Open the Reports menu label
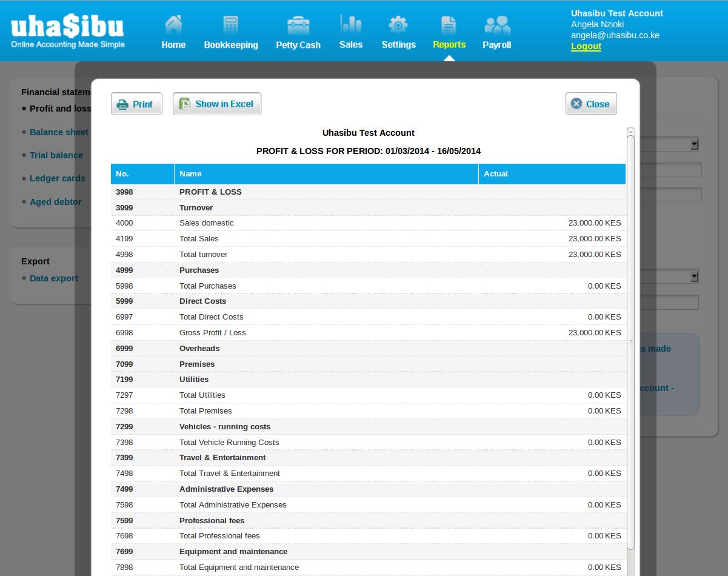The width and height of the screenshot is (728, 576). coord(449,45)
